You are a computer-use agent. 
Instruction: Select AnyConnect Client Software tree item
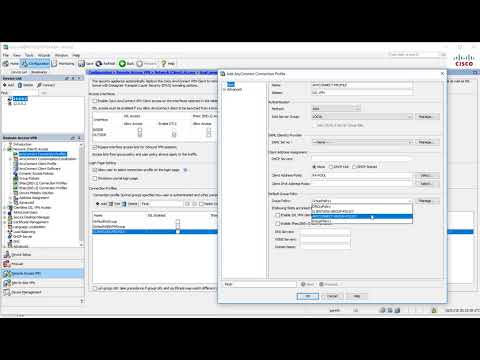click(x=40, y=169)
